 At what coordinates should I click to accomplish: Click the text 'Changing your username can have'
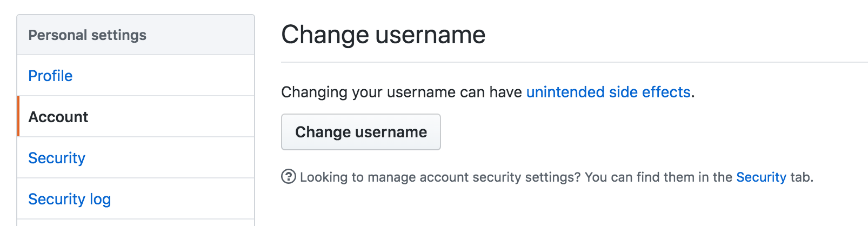pos(402,92)
